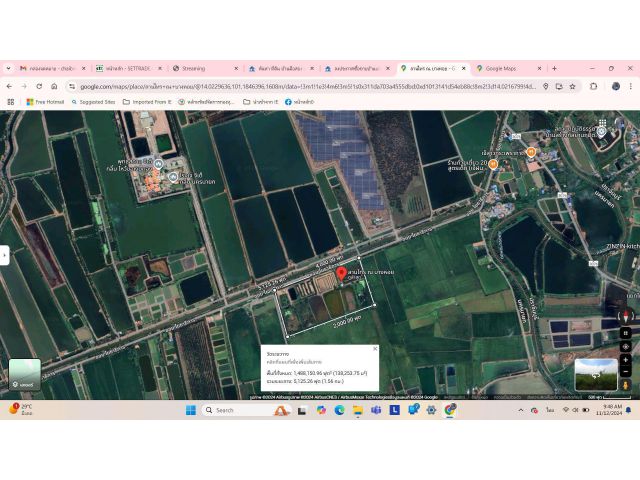Click the red place marker pin

(341, 273)
